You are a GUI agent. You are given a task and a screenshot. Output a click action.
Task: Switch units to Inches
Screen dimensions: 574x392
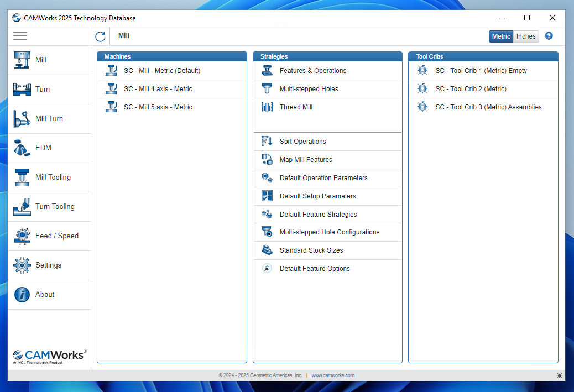[x=525, y=36]
